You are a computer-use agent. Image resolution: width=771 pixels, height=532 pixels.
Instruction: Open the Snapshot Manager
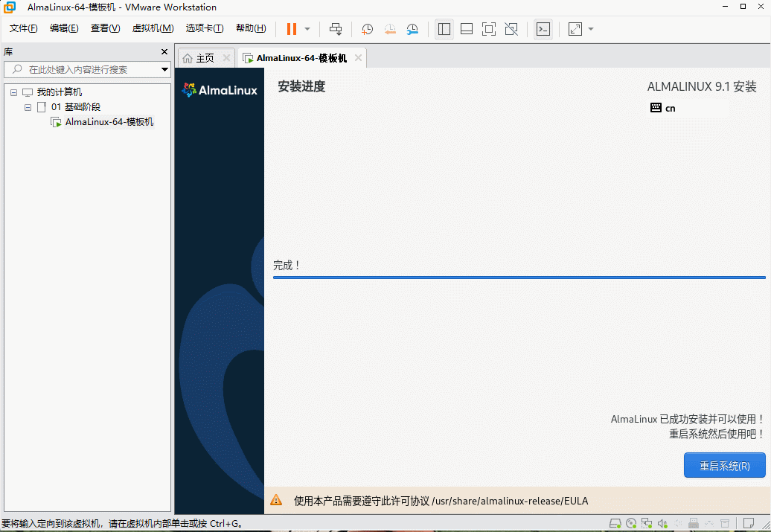[x=412, y=29]
